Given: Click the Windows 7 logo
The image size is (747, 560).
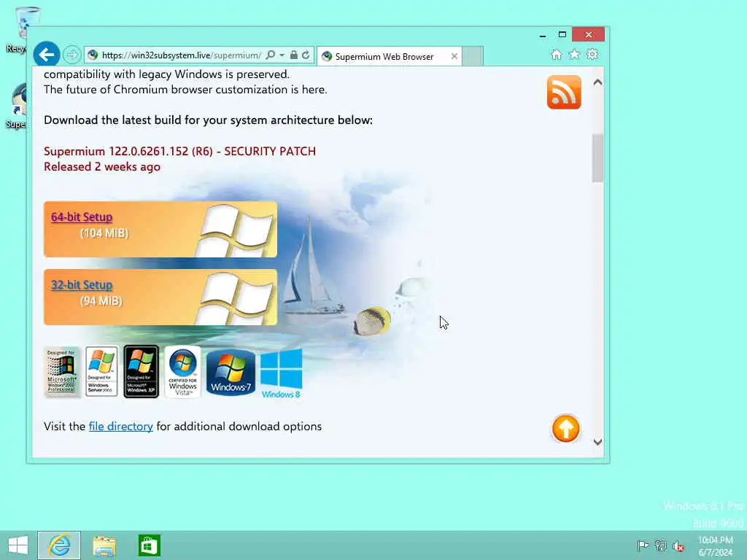Looking at the screenshot, I should (x=231, y=372).
